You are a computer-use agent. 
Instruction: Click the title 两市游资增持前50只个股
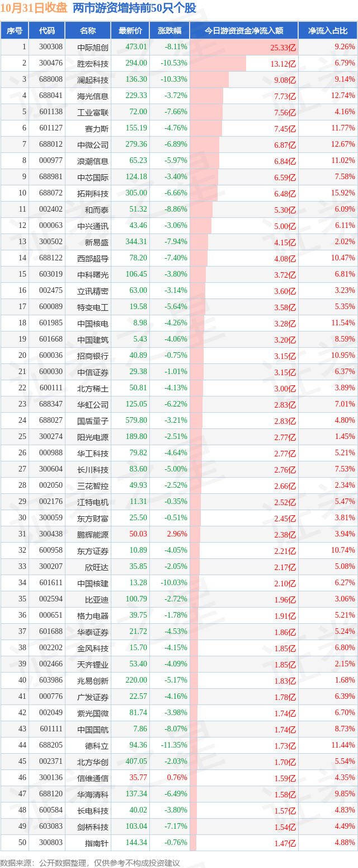(x=134, y=8)
